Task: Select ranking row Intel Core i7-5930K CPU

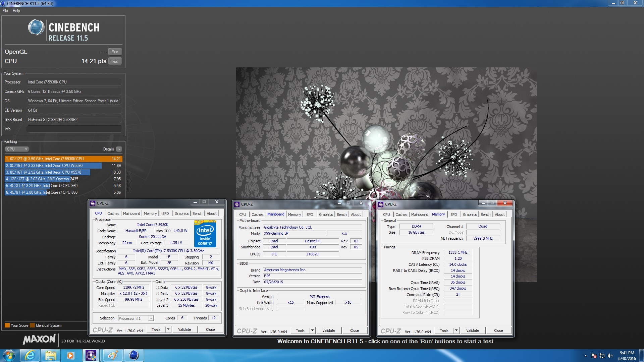Action: pos(63,159)
